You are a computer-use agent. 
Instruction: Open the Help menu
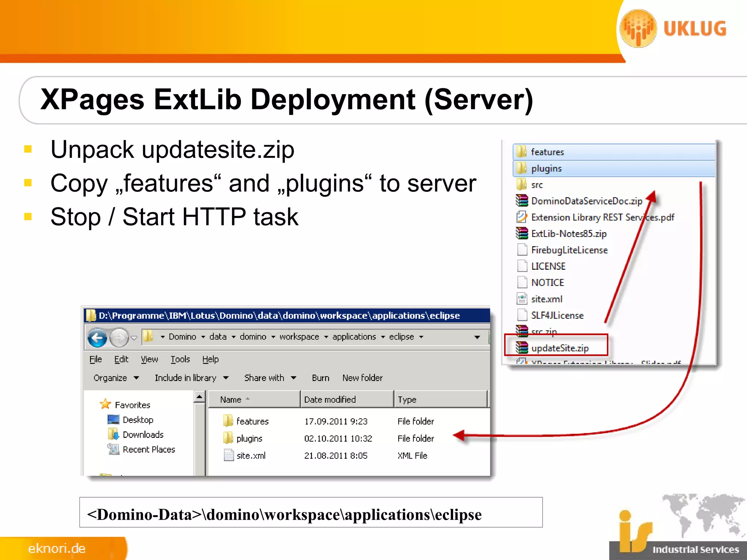(x=210, y=359)
